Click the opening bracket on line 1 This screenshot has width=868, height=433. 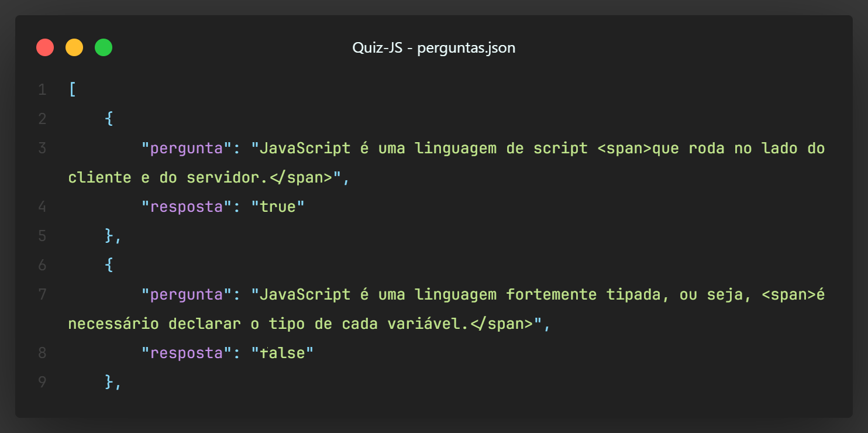[71, 89]
